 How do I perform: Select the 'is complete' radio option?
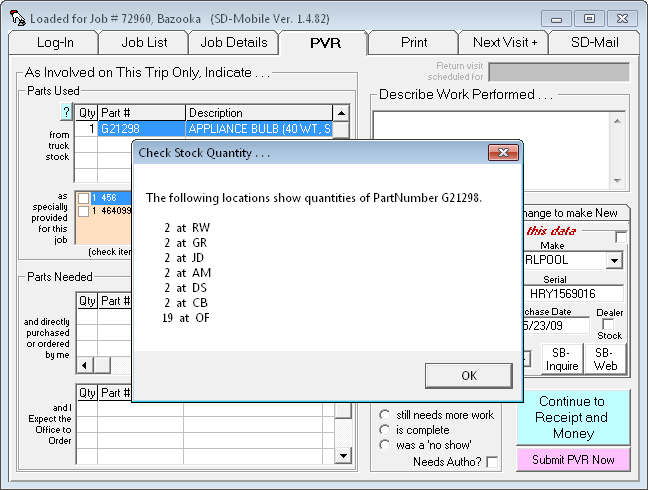coord(385,430)
